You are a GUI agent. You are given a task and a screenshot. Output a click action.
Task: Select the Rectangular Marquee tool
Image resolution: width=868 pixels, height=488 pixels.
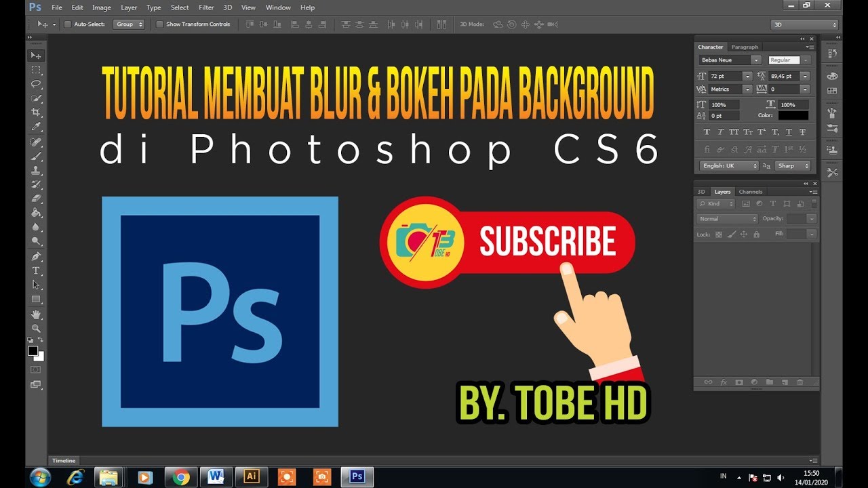tap(36, 70)
